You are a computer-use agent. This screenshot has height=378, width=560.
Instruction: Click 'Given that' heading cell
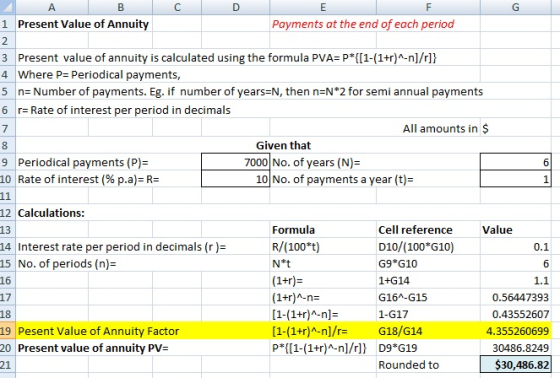[x=283, y=145]
